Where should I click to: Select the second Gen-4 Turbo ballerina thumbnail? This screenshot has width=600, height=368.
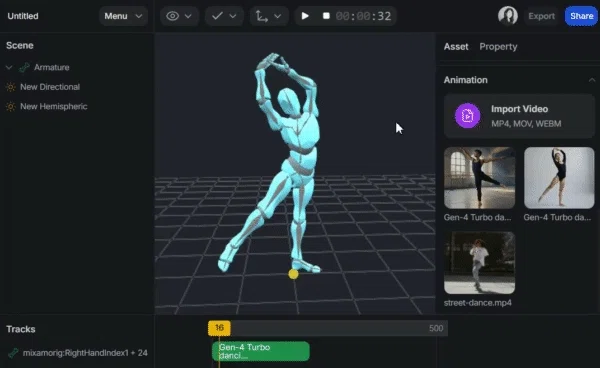pyautogui.click(x=559, y=178)
